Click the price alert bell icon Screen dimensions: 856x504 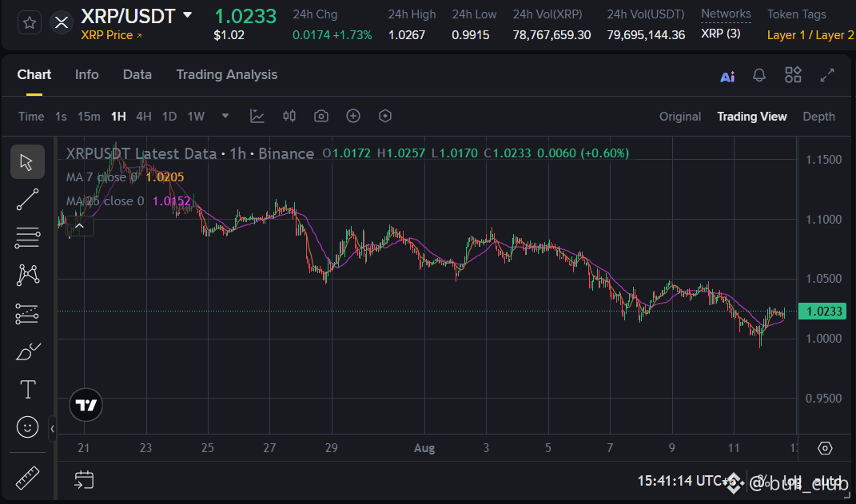(758, 75)
